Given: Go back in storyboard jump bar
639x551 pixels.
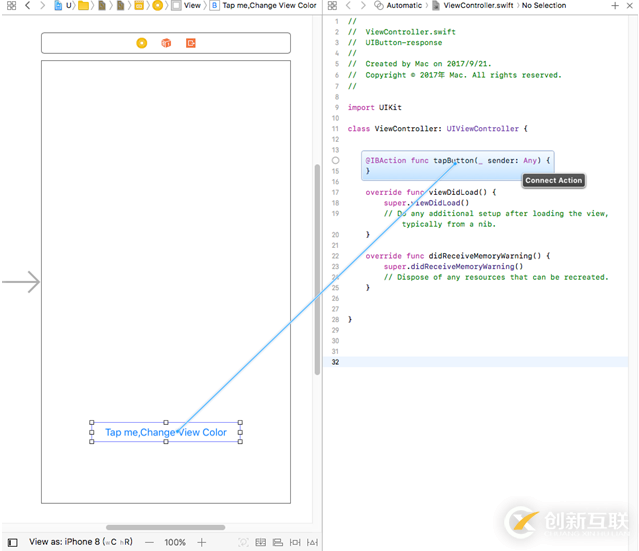Looking at the screenshot, I should [28, 5].
